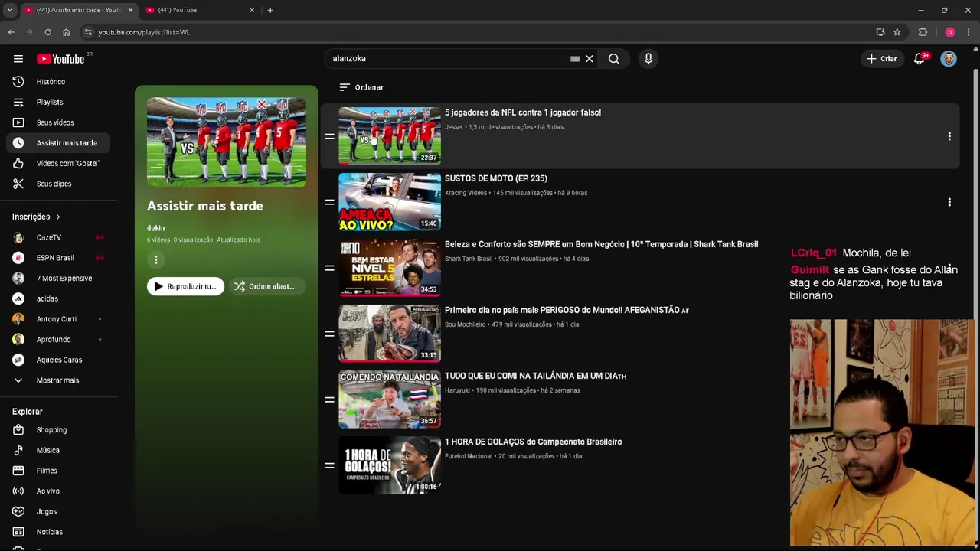980x551 pixels.
Task: Open Shopping under Explorar
Action: click(x=59, y=430)
